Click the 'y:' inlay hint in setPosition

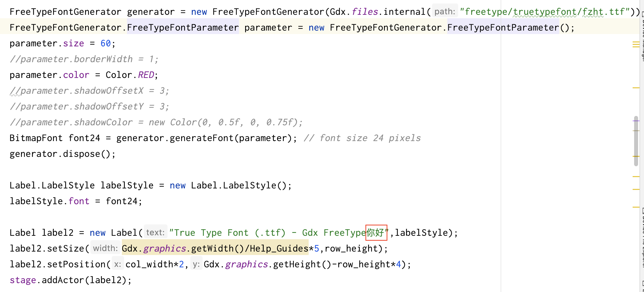point(196,264)
